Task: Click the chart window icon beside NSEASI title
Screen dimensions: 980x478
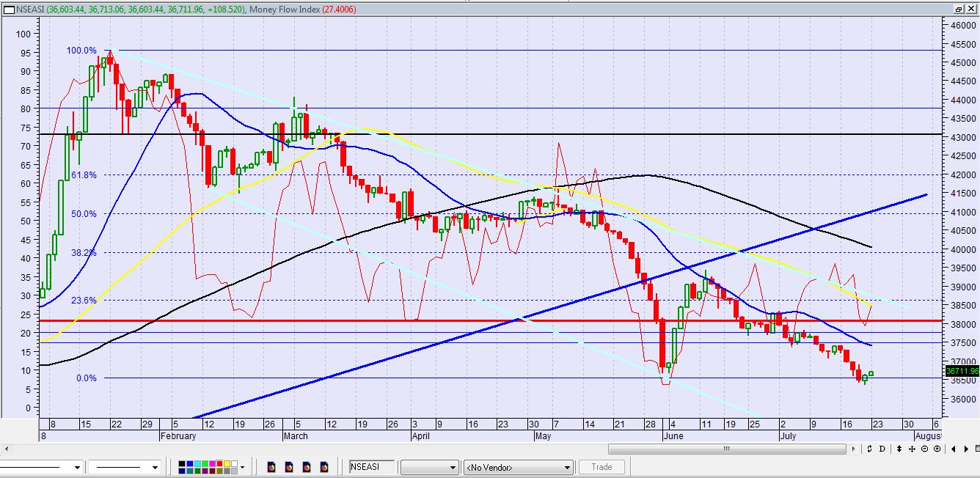Action: tap(9, 9)
